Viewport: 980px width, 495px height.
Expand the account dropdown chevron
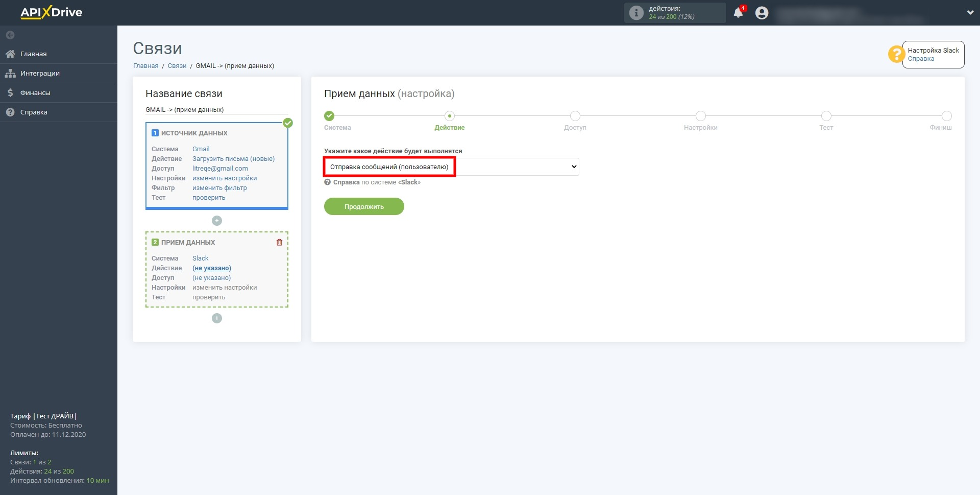point(970,13)
